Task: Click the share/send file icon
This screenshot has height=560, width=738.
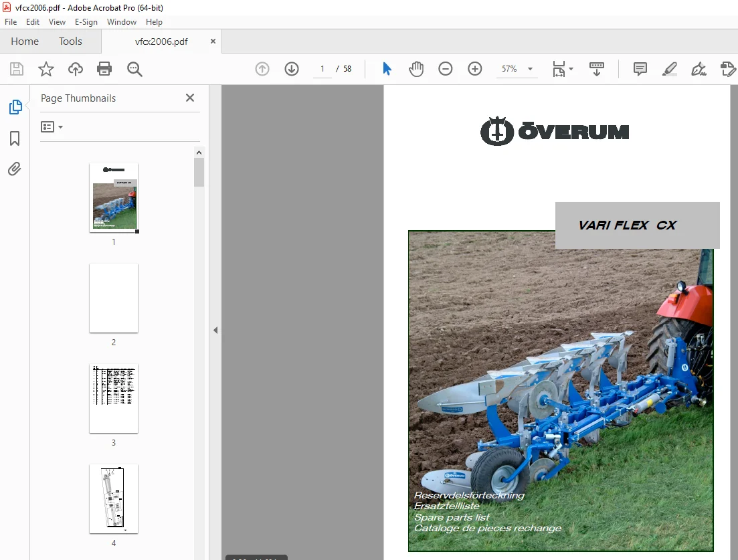Action: point(728,69)
